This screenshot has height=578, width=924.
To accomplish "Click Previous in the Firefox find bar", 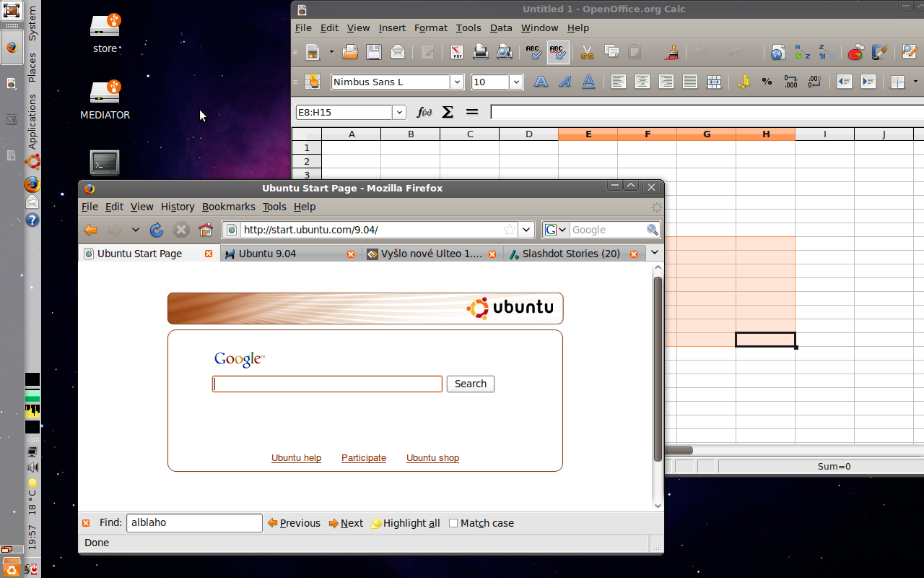I will click(294, 523).
